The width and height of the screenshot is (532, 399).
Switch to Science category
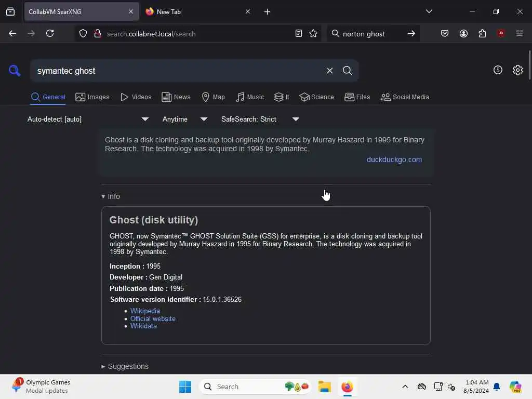pyautogui.click(x=316, y=97)
